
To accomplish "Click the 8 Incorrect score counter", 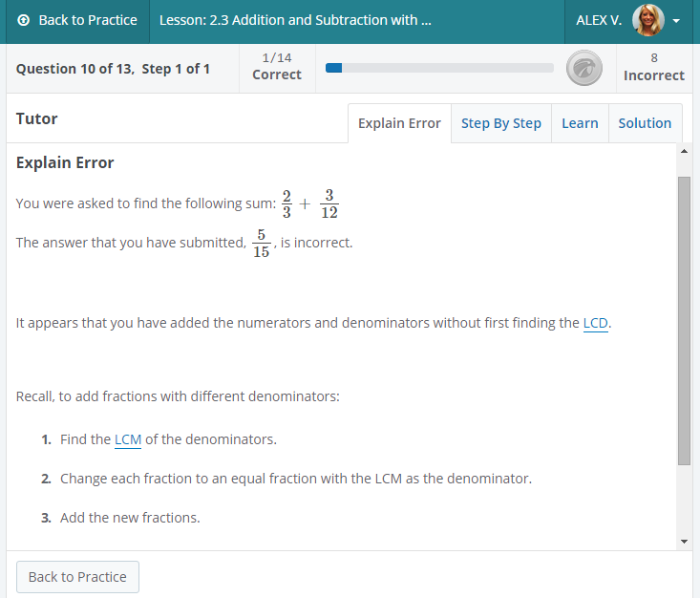I will [653, 67].
